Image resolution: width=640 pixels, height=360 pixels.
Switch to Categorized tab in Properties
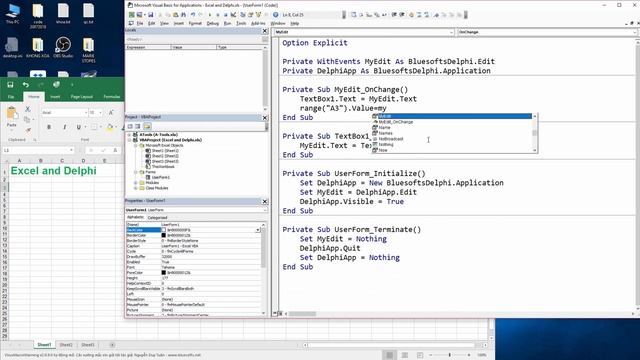pyautogui.click(x=157, y=218)
